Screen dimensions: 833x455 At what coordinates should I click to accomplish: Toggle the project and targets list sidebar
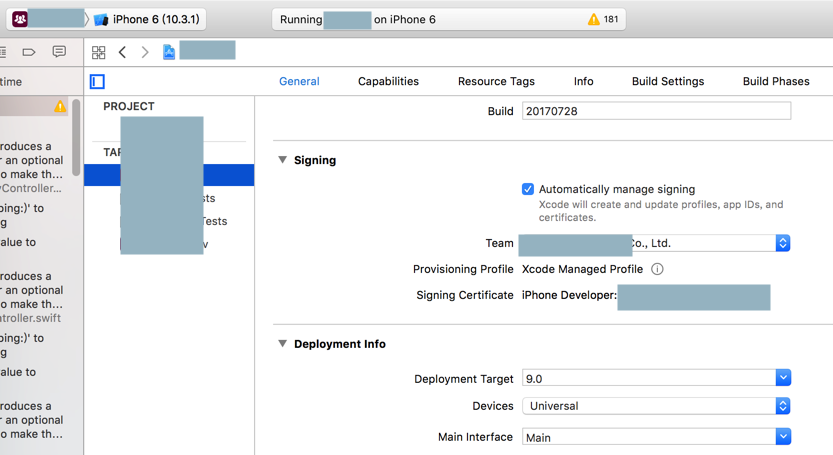[97, 82]
